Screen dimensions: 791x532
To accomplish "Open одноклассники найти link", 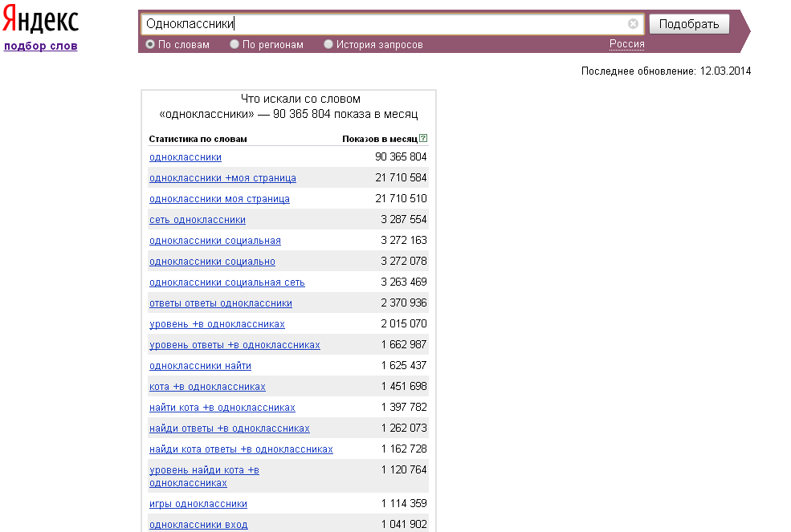I will 200,366.
